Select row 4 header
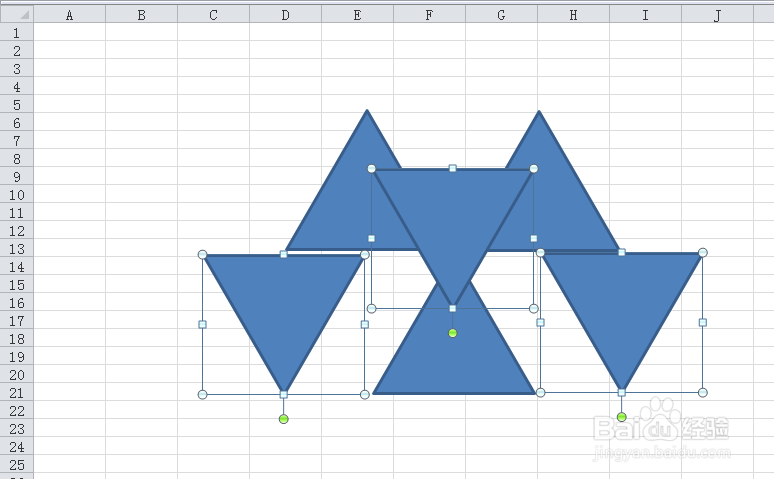The image size is (774, 479). [17, 86]
